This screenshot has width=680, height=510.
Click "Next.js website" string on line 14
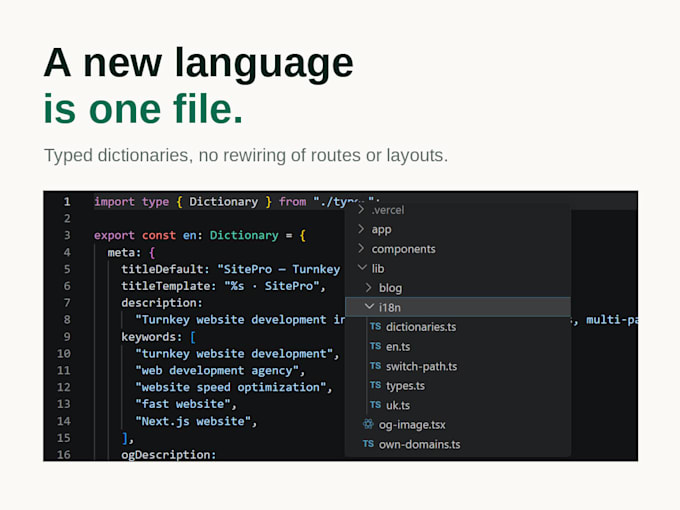tap(193, 421)
